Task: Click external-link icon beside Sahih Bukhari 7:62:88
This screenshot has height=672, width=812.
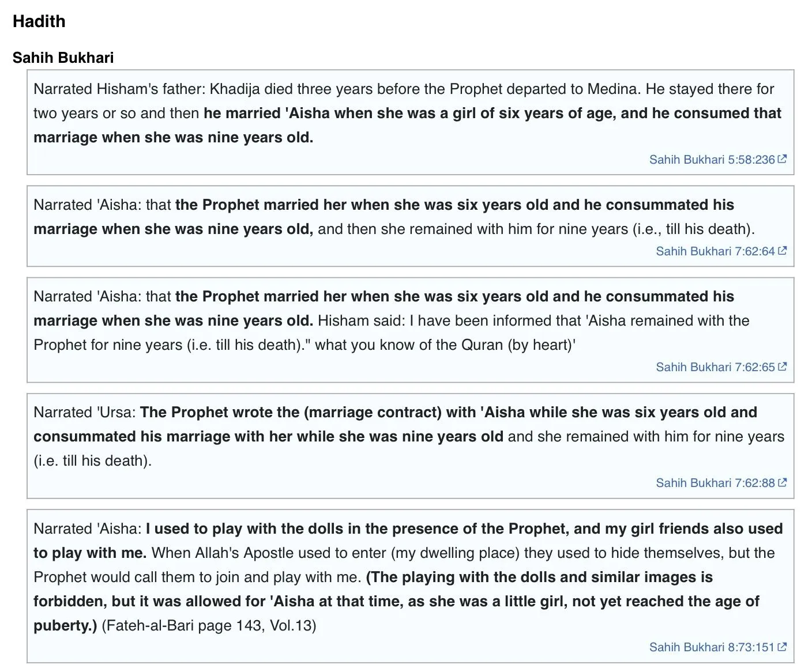Action: (782, 482)
